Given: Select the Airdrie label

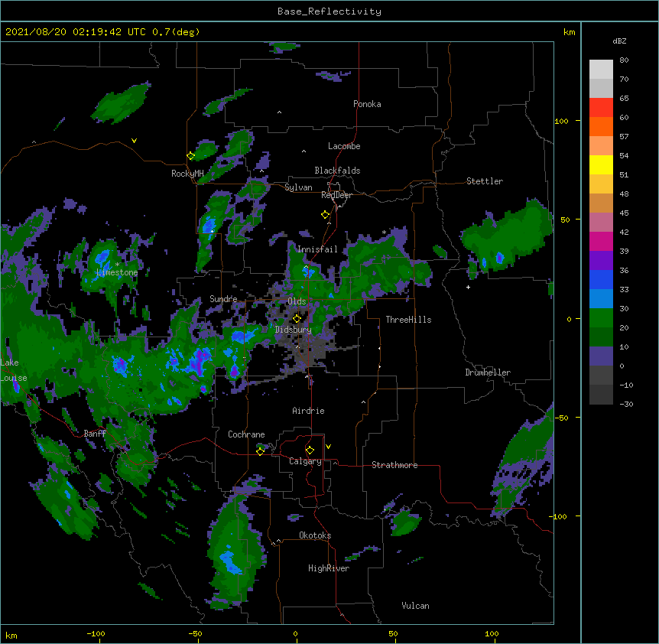Looking at the screenshot, I should click(308, 411).
